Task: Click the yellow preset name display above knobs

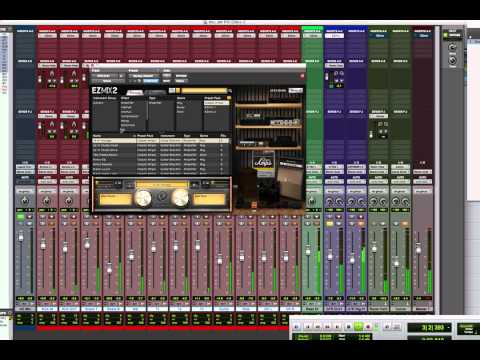Action: pos(162,184)
